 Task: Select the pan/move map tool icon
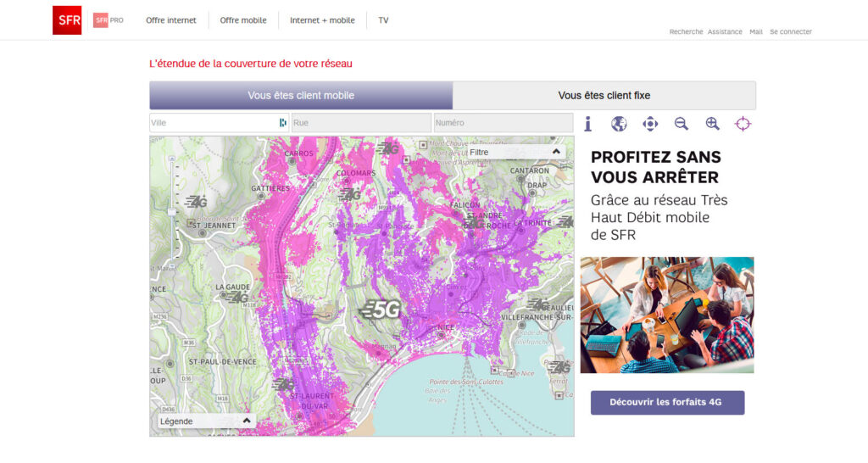[x=650, y=124]
